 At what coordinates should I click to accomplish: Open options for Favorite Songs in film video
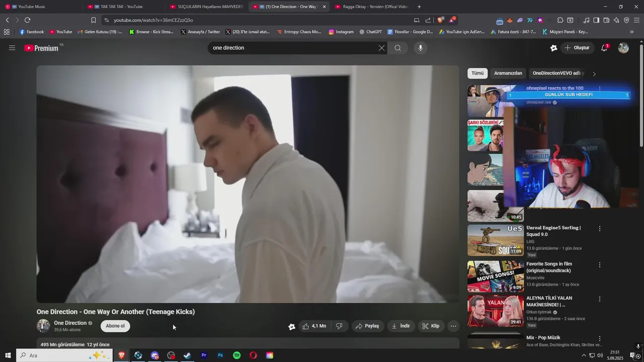coord(599,264)
